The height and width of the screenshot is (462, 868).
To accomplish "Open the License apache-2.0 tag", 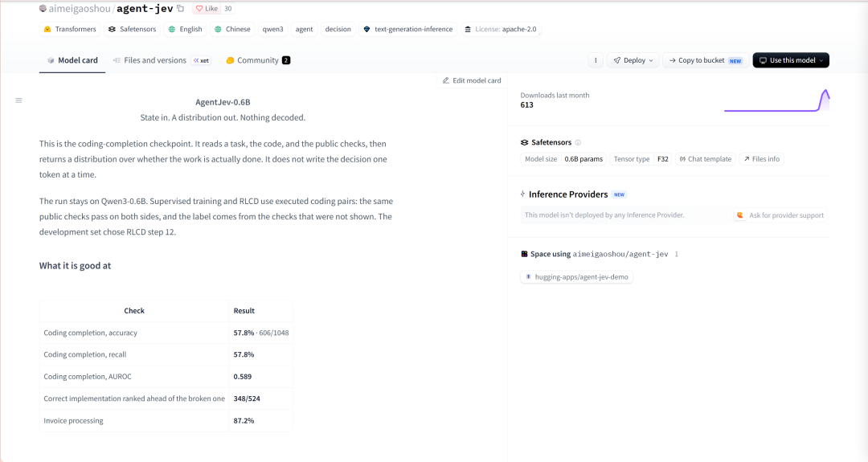I will coord(501,29).
